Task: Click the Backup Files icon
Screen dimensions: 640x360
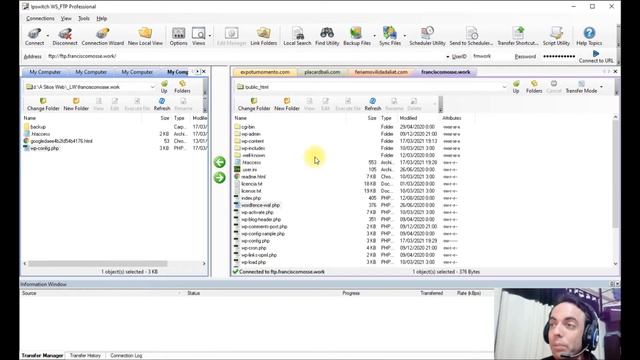Action: point(357,36)
